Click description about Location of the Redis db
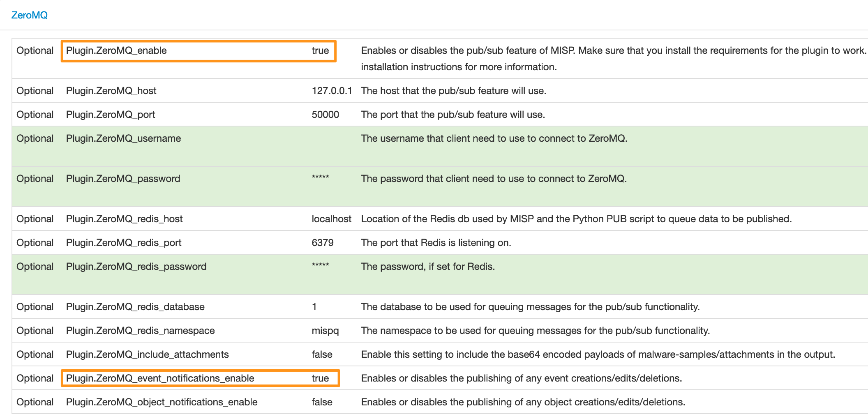The width and height of the screenshot is (868, 414). 576,219
